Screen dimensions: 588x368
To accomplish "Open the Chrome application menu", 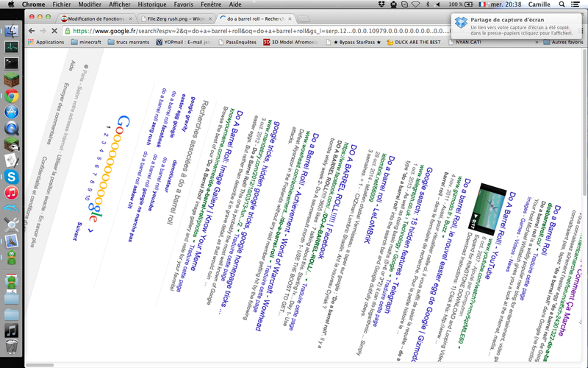I will click(x=33, y=4).
